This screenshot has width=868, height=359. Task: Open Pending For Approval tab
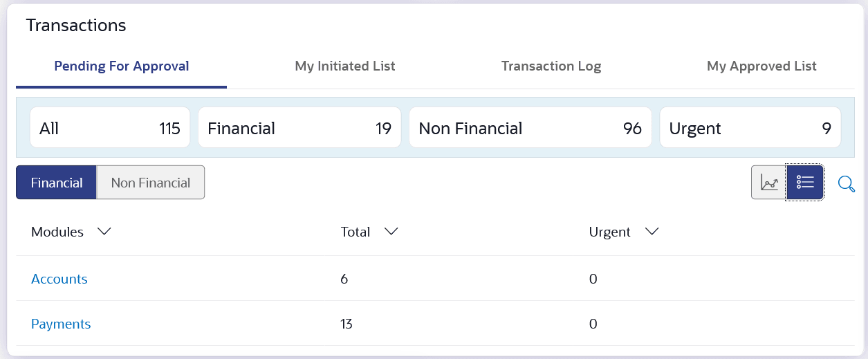click(x=122, y=66)
